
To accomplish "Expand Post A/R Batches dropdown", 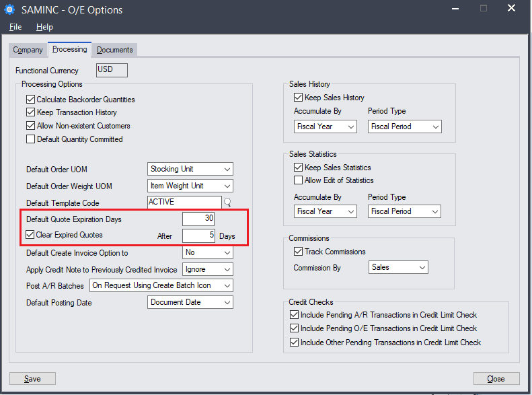I will point(161,285).
